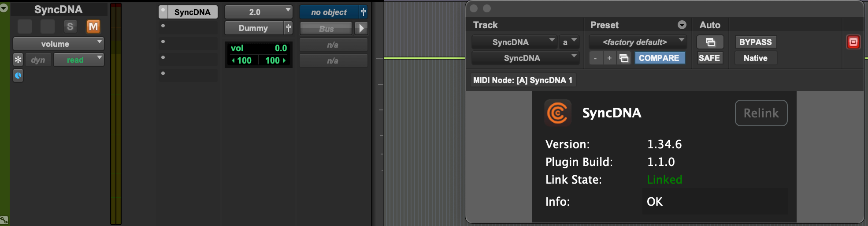
Task: Click the previous preset minus button
Action: point(595,58)
